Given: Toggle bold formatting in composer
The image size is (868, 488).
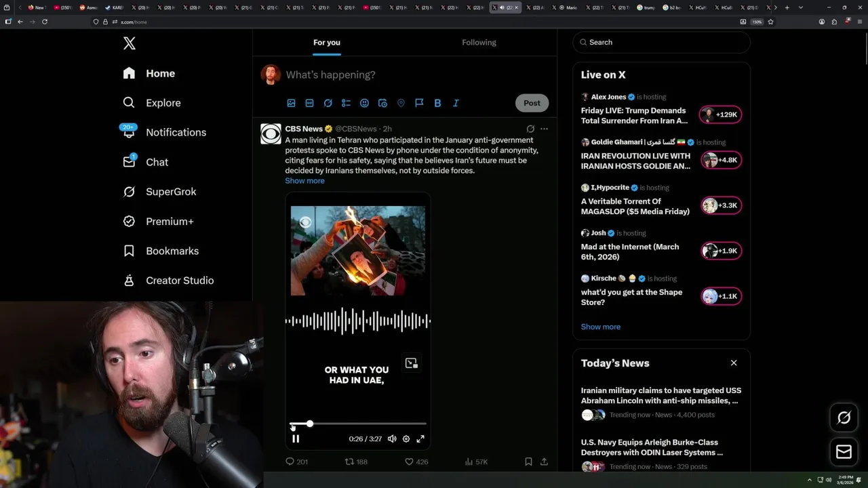Looking at the screenshot, I should [x=437, y=103].
